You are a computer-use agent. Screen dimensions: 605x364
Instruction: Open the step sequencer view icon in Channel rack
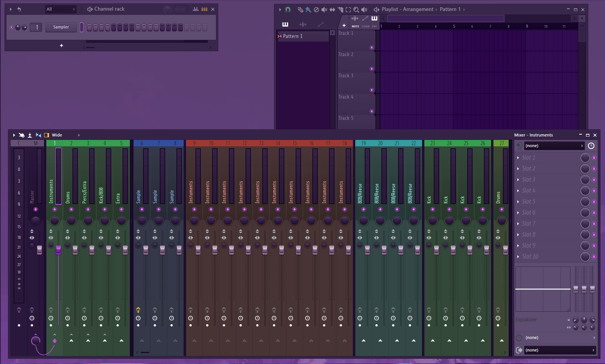[205, 9]
